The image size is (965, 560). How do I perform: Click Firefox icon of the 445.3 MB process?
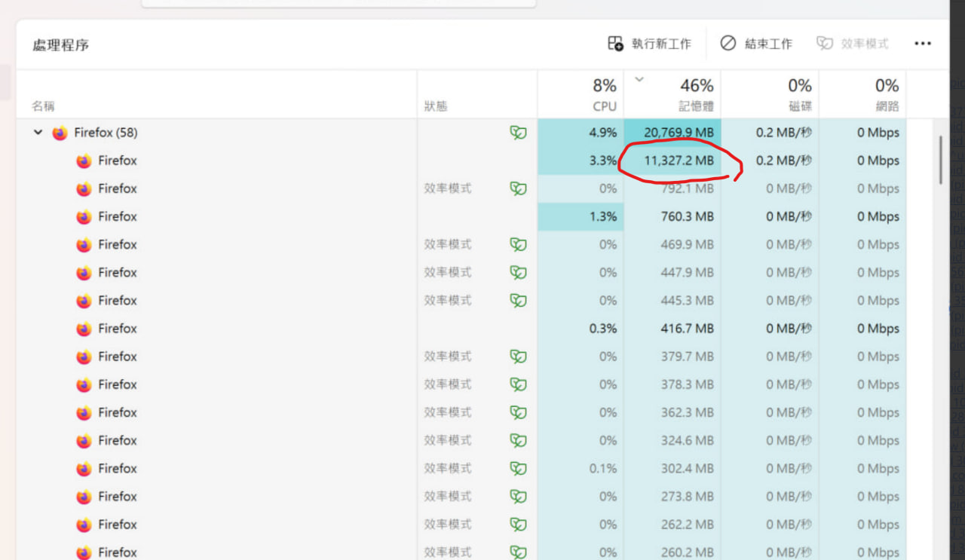(x=84, y=301)
